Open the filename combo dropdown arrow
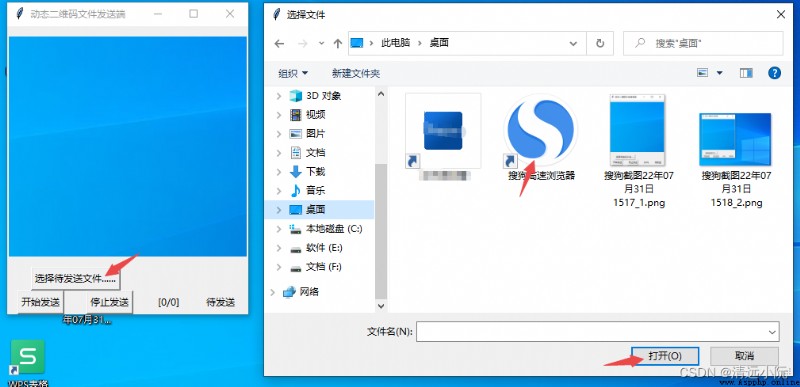 pyautogui.click(x=773, y=331)
